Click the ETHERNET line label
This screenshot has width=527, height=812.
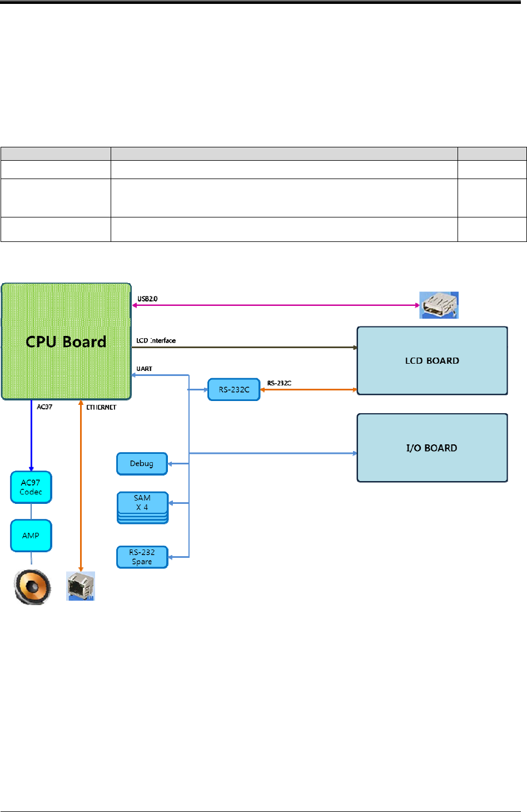pyautogui.click(x=101, y=408)
